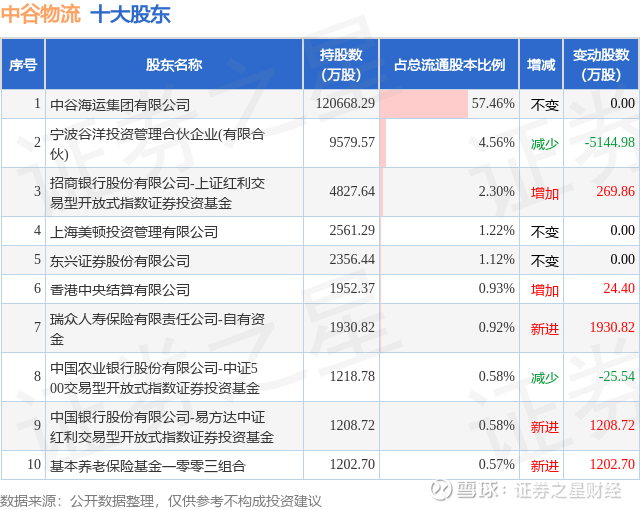This screenshot has width=640, height=510.
Task: Select shareholder 上海美顿投资管理有限公司
Action: [134, 232]
